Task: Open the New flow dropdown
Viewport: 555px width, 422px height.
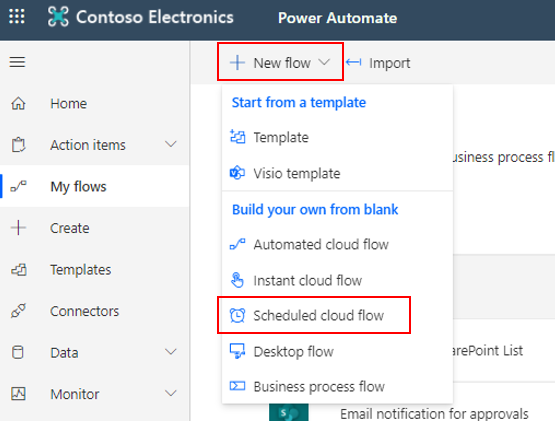Action: [280, 62]
